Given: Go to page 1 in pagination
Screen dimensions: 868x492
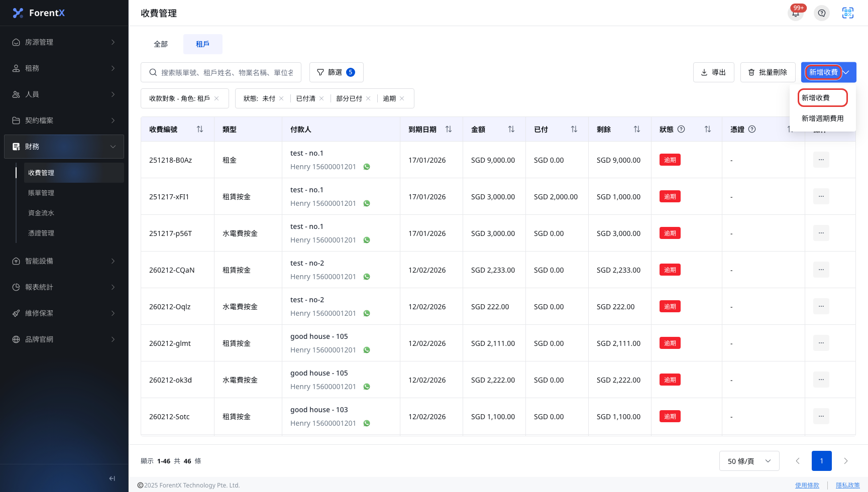Looking at the screenshot, I should (x=822, y=461).
